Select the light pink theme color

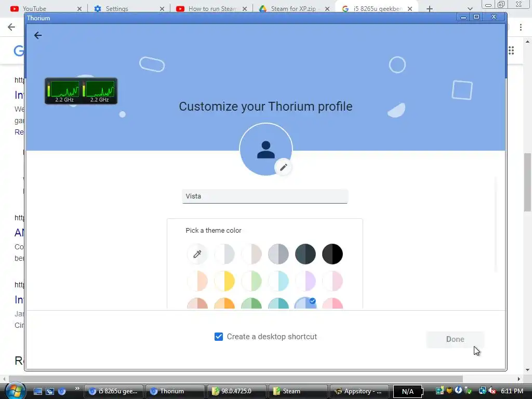[332, 281]
